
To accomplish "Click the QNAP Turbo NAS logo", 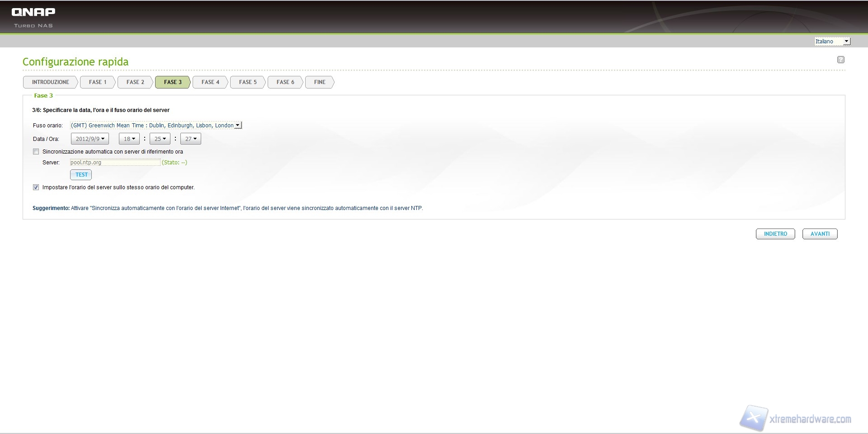I will pos(33,17).
